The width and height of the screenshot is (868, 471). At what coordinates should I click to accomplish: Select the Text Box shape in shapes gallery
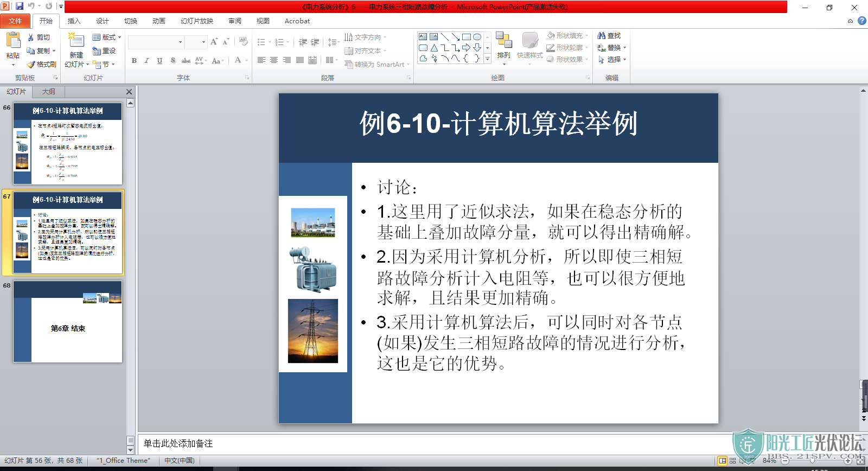(x=423, y=37)
